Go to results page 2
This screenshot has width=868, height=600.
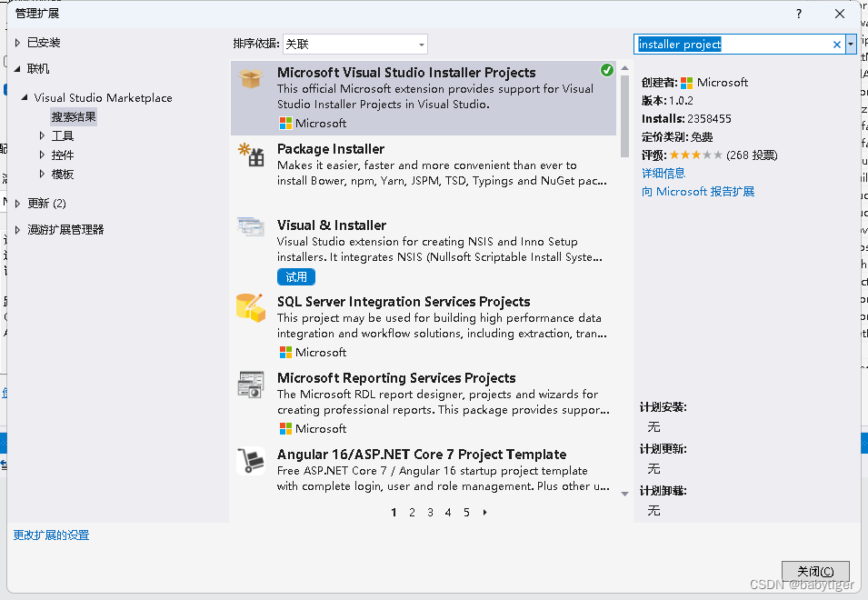412,513
